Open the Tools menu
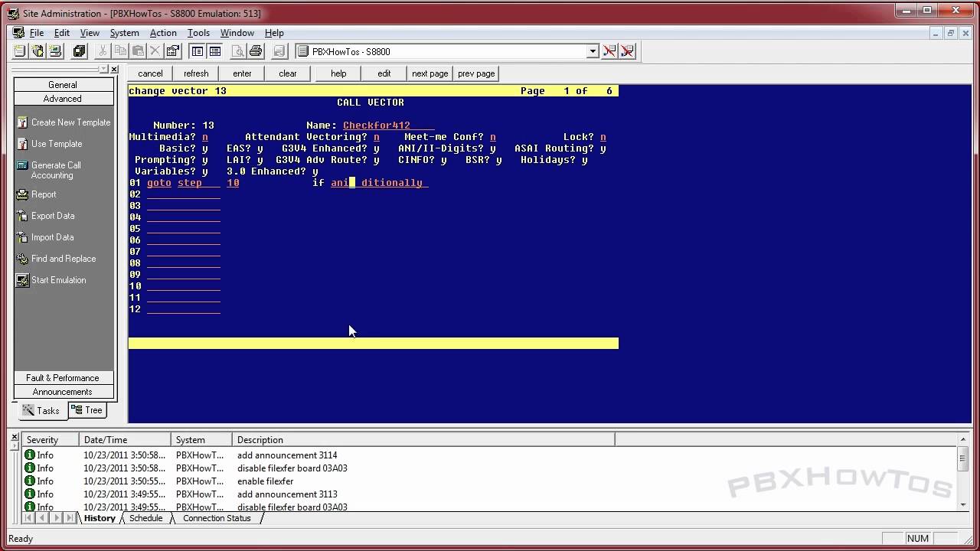Image resolution: width=980 pixels, height=551 pixels. (x=198, y=33)
